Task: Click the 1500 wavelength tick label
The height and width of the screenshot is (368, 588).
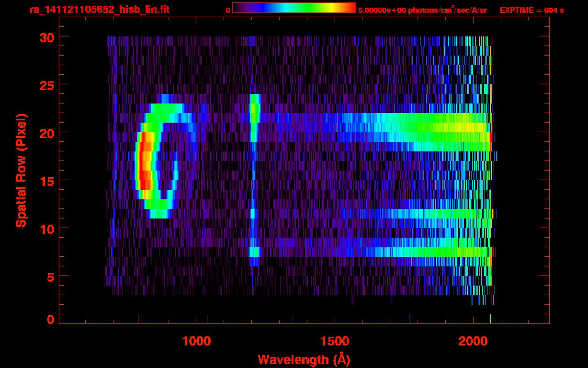Action: click(334, 341)
